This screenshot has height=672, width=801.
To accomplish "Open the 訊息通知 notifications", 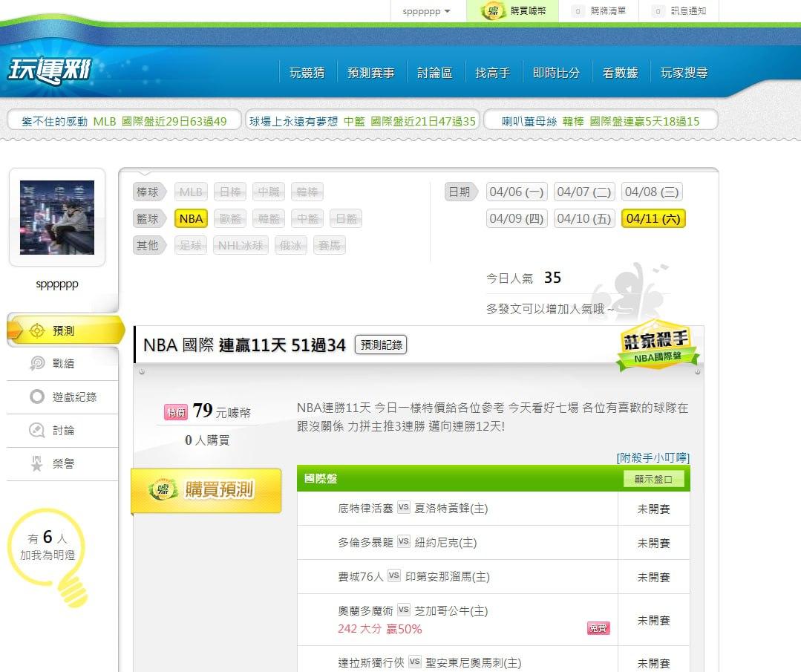I will (x=679, y=10).
